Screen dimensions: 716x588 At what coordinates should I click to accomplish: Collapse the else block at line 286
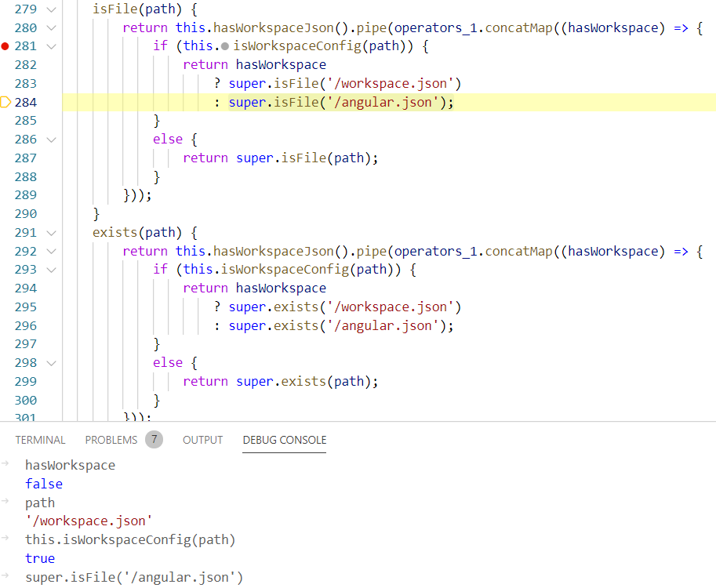tap(52, 140)
